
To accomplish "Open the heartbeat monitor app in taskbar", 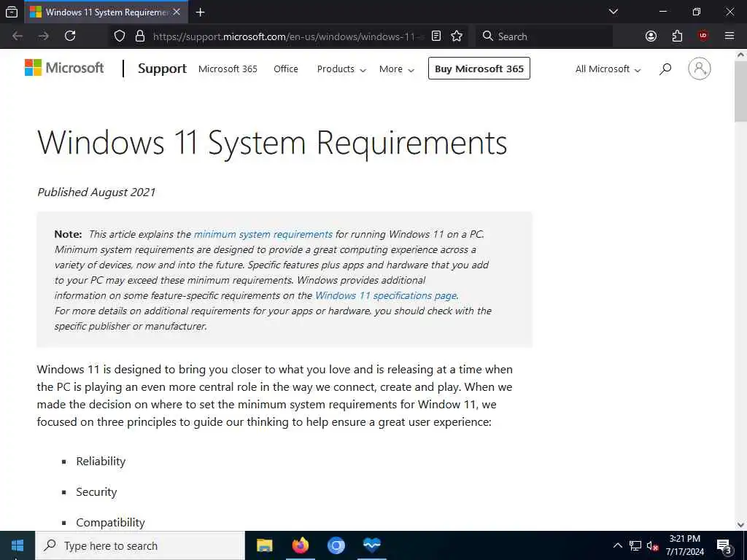I will tap(371, 545).
